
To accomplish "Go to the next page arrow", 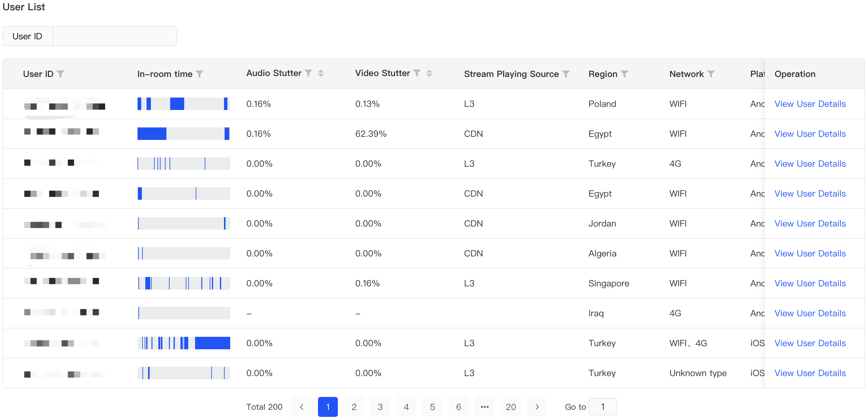I will 537,407.
